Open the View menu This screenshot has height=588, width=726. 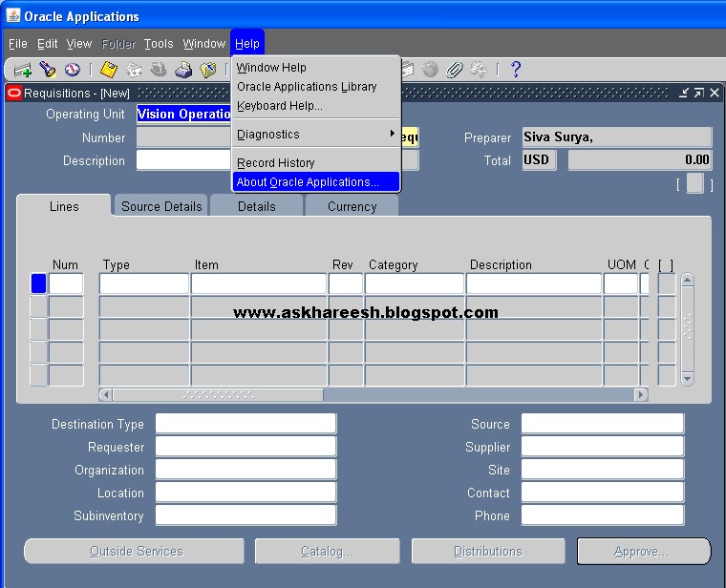coord(79,44)
